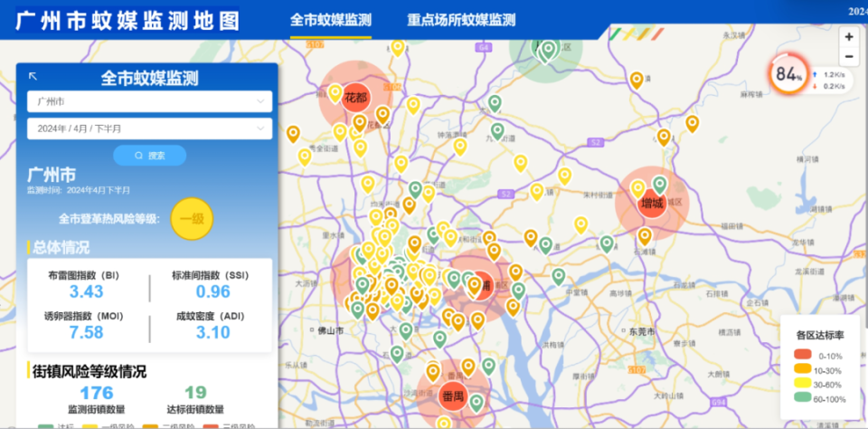Image resolution: width=868 pixels, height=429 pixels.
Task: Click the 街镇风险等级情况 section heading
Action: click(90, 371)
